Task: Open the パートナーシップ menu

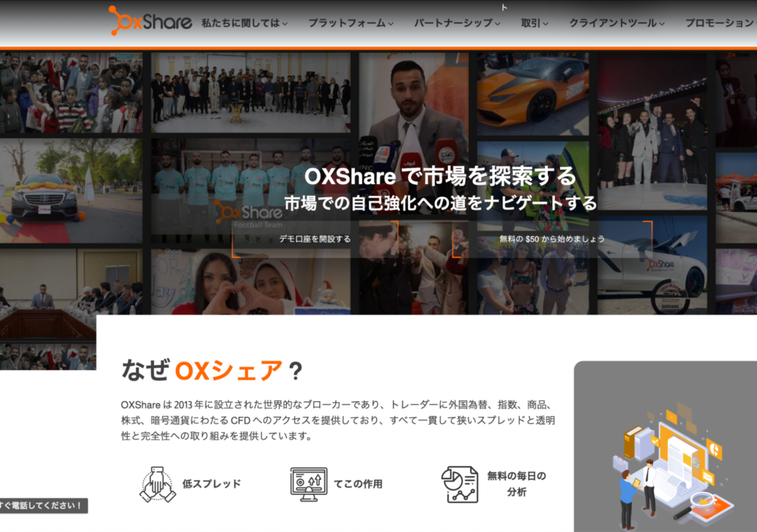Action: tap(457, 23)
